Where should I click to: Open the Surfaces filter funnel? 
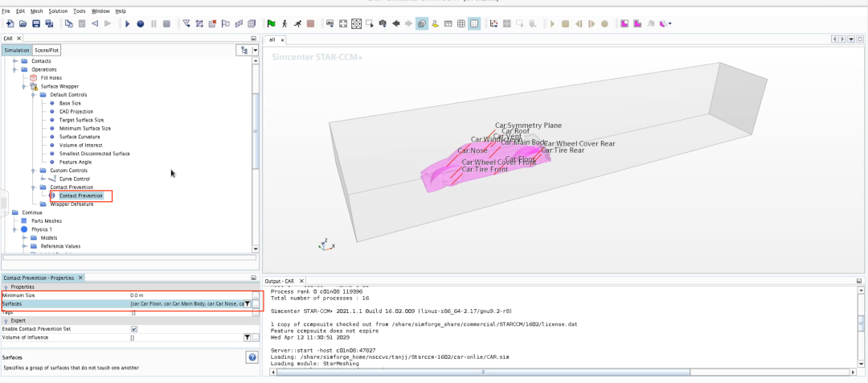pyautogui.click(x=248, y=303)
